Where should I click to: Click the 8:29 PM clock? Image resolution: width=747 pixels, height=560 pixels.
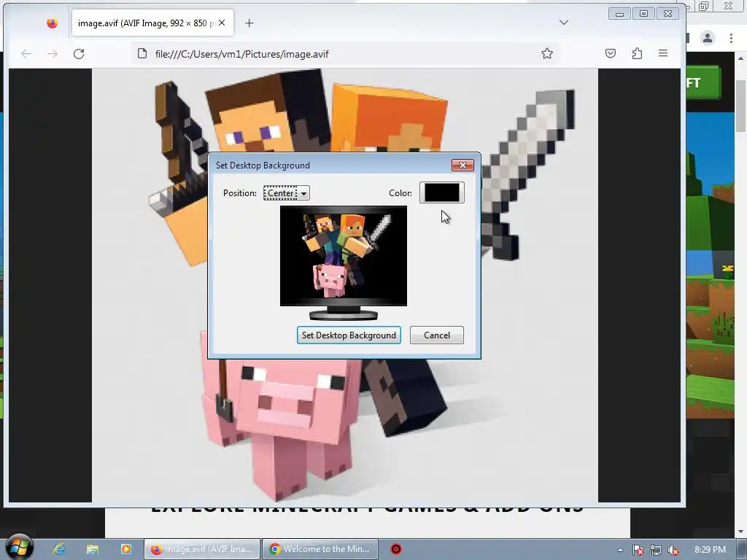(x=711, y=550)
